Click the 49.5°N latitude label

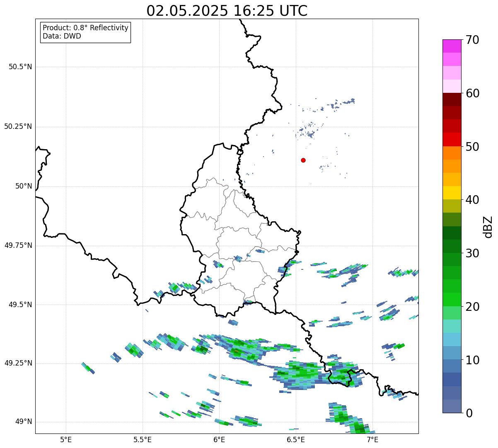pos(20,305)
